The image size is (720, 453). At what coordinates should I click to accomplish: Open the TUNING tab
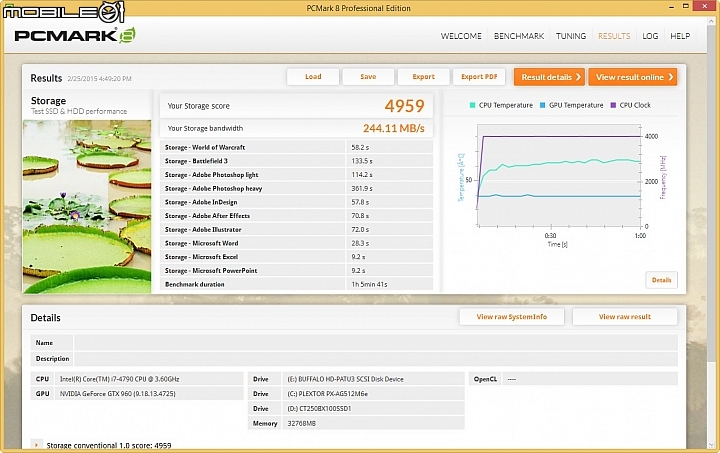tap(571, 36)
